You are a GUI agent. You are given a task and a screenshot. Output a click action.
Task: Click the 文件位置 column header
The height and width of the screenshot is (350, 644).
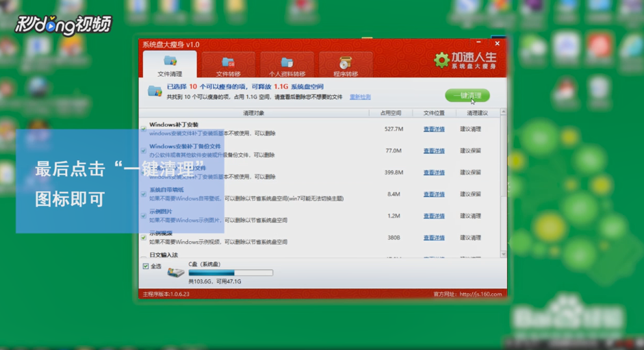[434, 113]
